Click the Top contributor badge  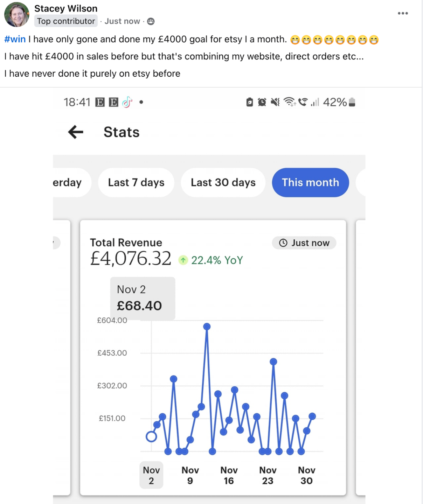click(66, 21)
